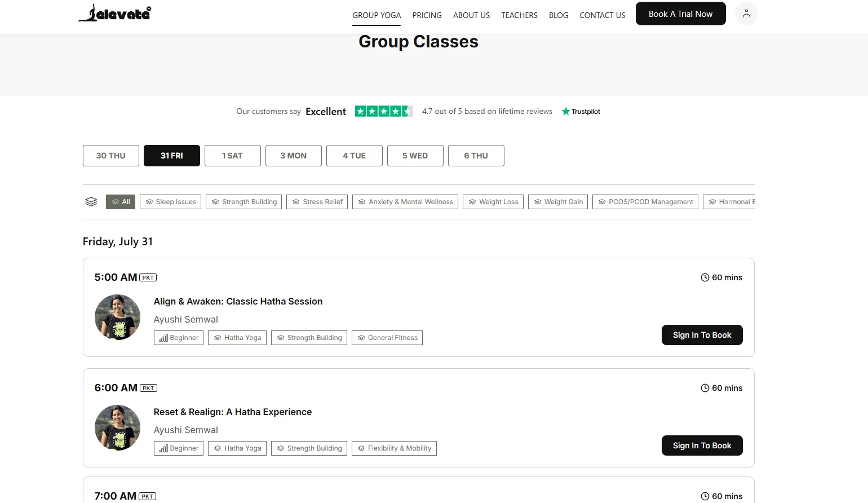Click the PKT timezone badge next to 5:00 AM
The height and width of the screenshot is (503, 868).
tap(148, 277)
